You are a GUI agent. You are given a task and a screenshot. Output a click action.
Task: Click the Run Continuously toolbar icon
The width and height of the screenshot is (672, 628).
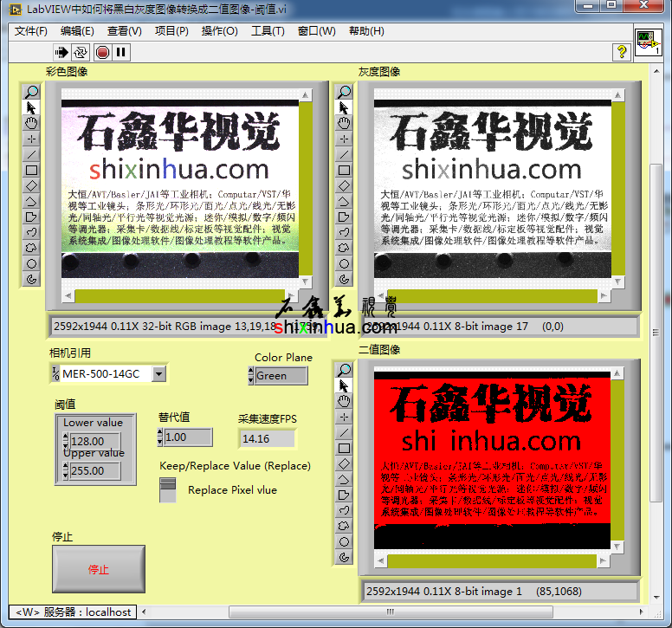(x=81, y=52)
